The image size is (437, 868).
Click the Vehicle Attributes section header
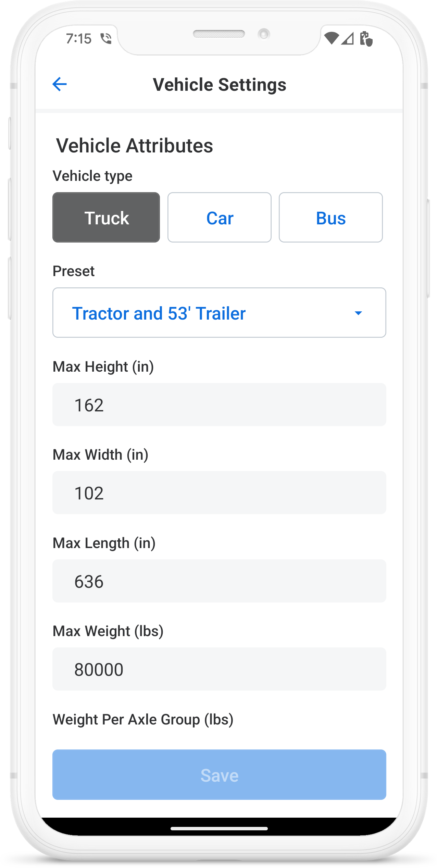(134, 145)
